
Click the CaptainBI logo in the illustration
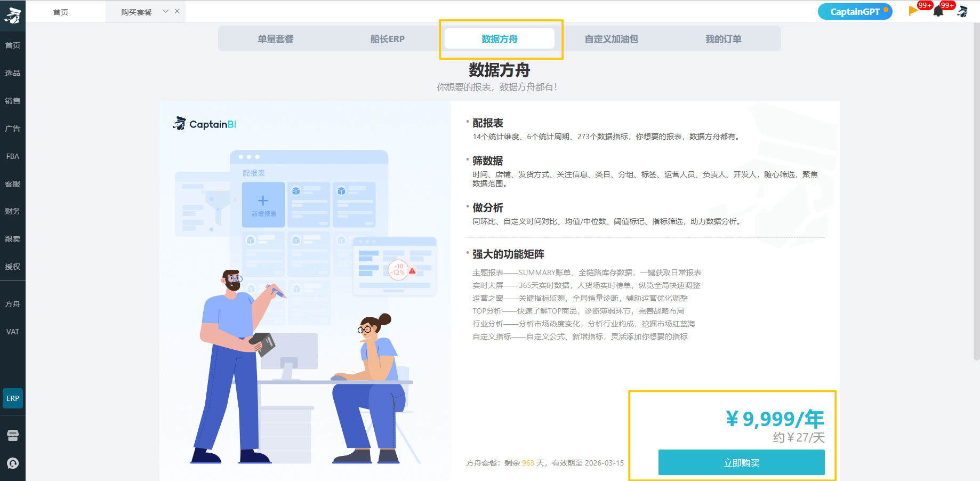(x=204, y=124)
